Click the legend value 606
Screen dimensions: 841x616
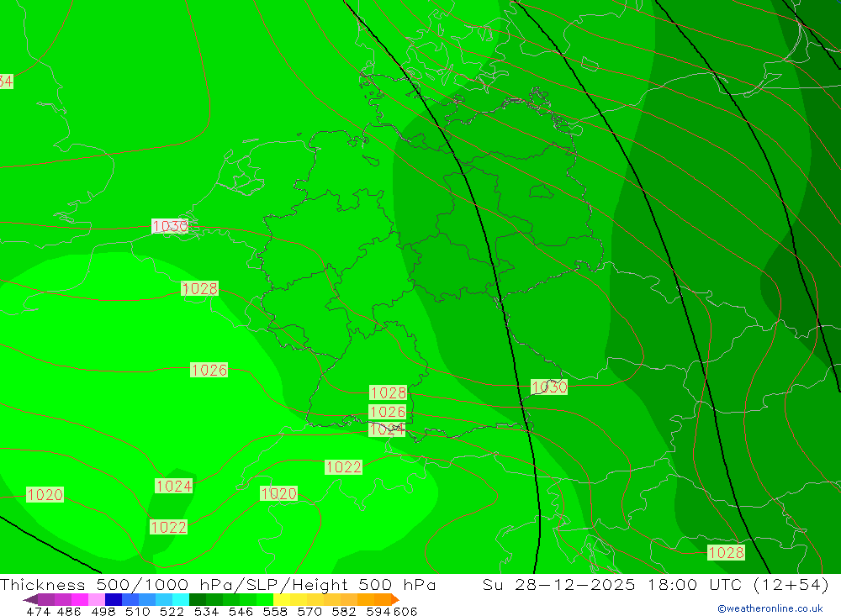(x=405, y=612)
